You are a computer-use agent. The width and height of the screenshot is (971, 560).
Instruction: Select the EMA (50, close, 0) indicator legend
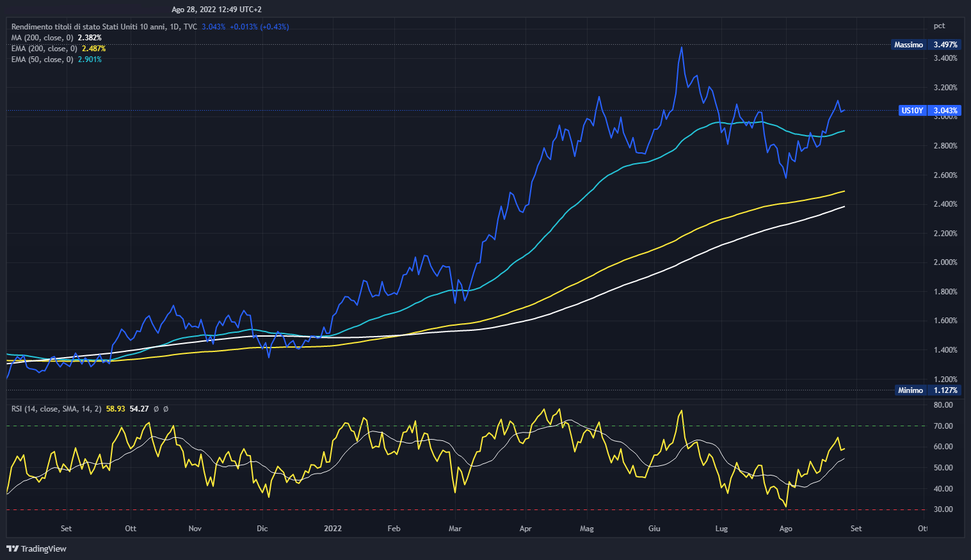point(42,60)
